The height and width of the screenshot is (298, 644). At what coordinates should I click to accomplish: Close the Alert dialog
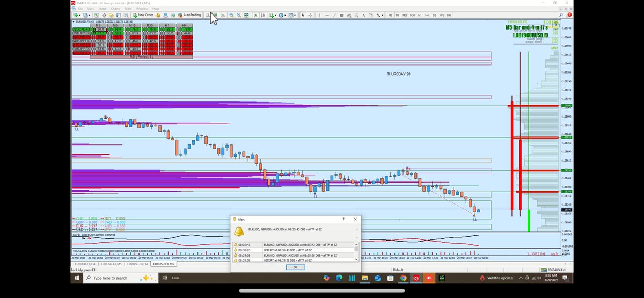pyautogui.click(x=355, y=219)
